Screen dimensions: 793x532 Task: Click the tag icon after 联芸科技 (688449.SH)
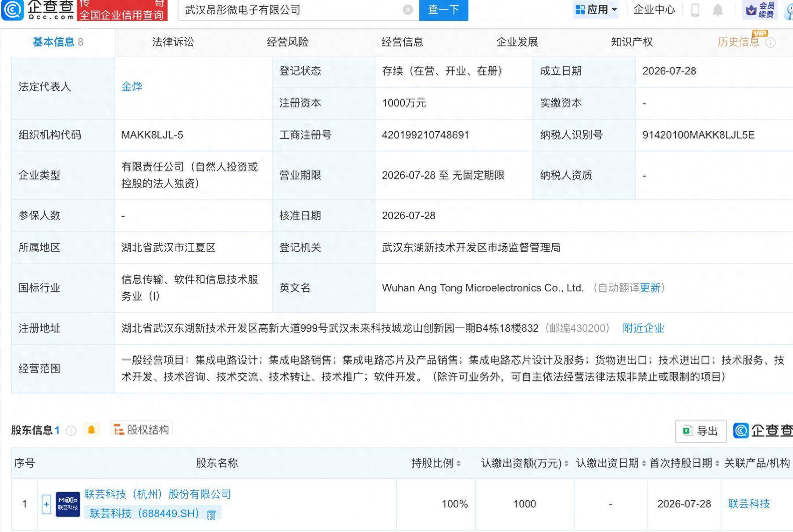[x=211, y=515]
